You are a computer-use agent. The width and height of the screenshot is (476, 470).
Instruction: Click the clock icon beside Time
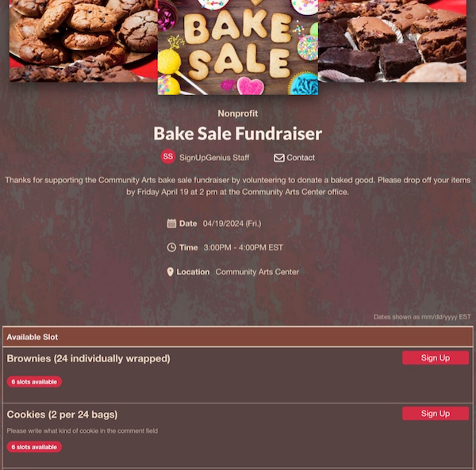point(171,247)
